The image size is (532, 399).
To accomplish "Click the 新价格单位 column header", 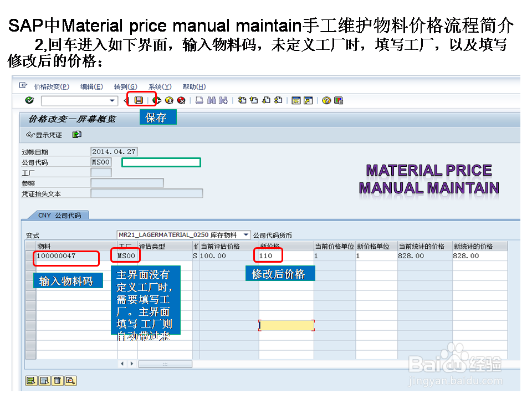I will click(x=376, y=246).
